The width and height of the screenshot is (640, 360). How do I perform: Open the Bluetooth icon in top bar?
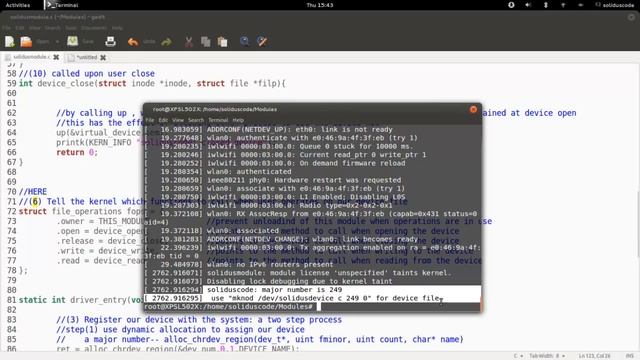click(546, 5)
